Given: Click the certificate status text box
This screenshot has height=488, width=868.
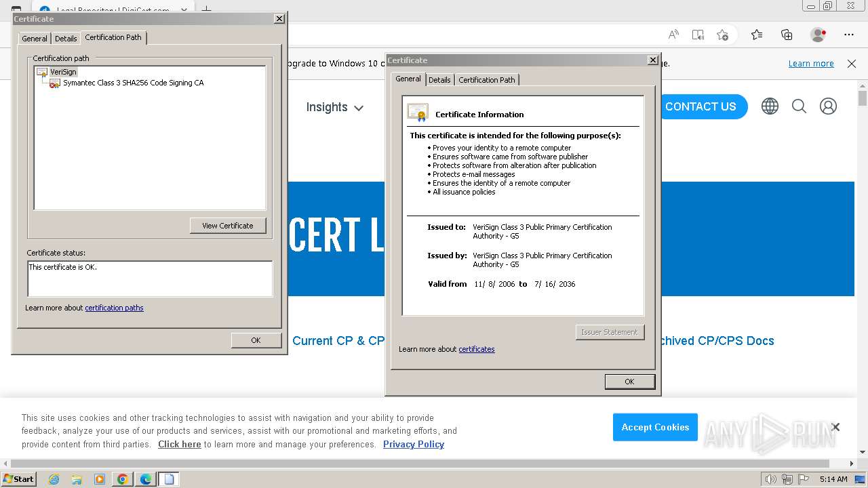Looking at the screenshot, I should pos(150,279).
